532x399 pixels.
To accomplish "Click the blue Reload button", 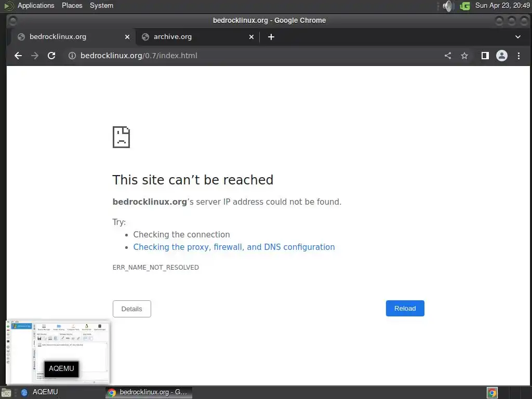I will click(x=405, y=309).
